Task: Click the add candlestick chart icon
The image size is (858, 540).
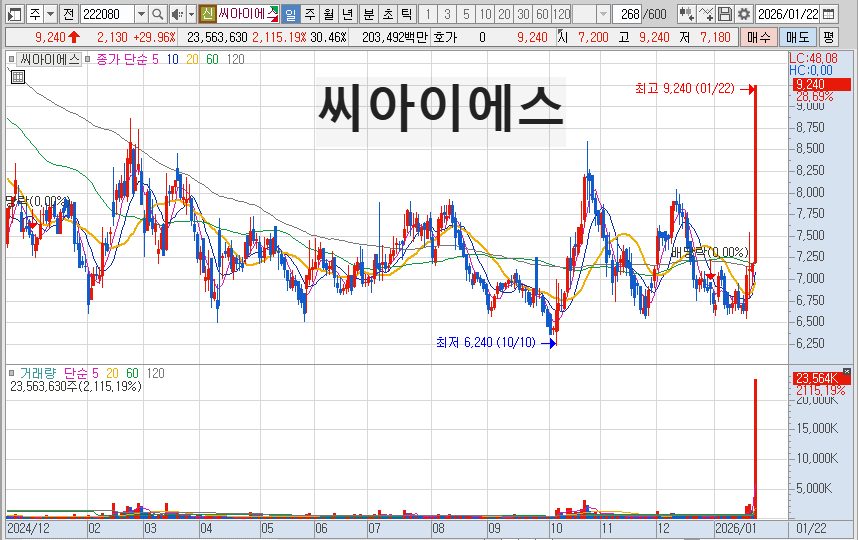Action: tap(686, 14)
